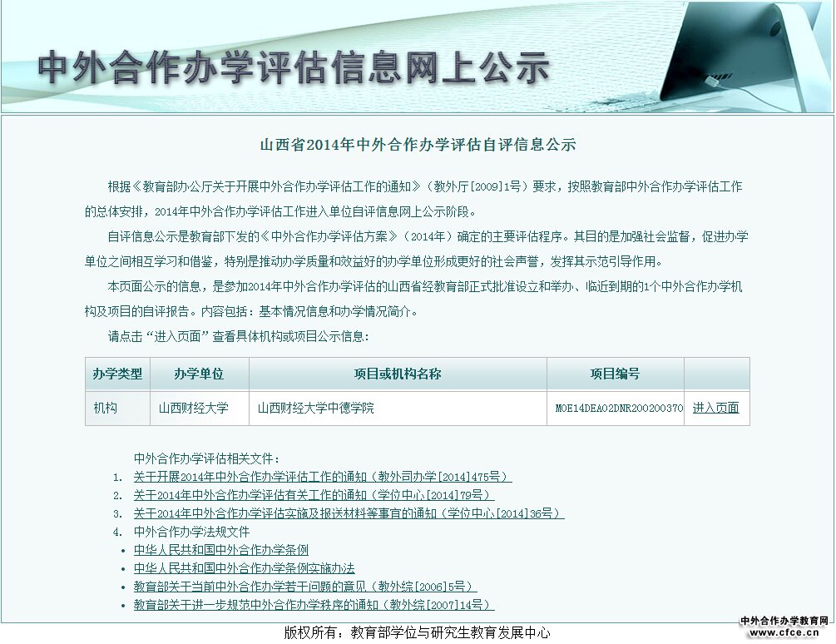This screenshot has height=644, width=836.
Task: Open 教外综[2006]5号 opinion link
Action: coord(305,587)
